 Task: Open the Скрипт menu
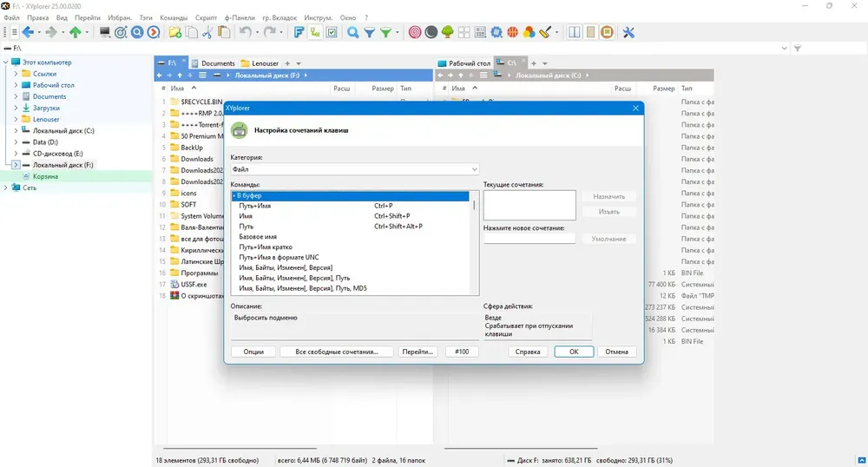tap(206, 17)
